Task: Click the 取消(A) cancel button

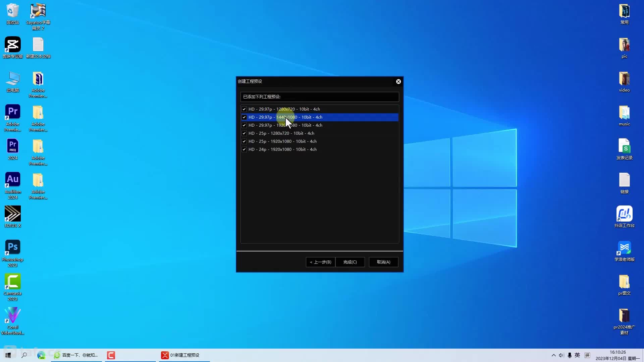Action: (x=383, y=262)
